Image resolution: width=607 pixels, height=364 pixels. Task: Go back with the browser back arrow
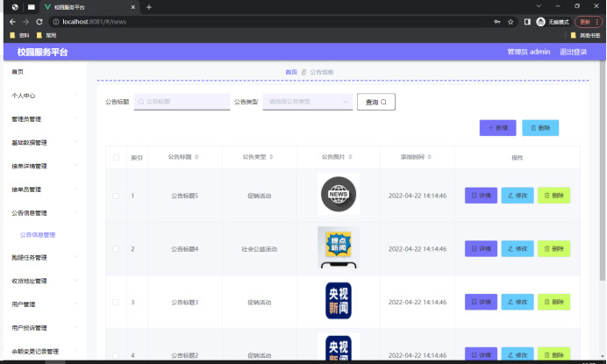(12, 22)
